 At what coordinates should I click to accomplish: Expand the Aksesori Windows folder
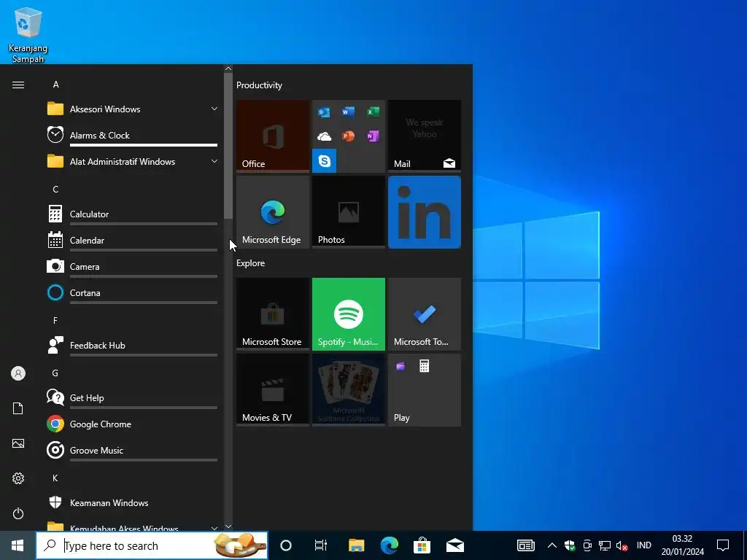point(132,109)
